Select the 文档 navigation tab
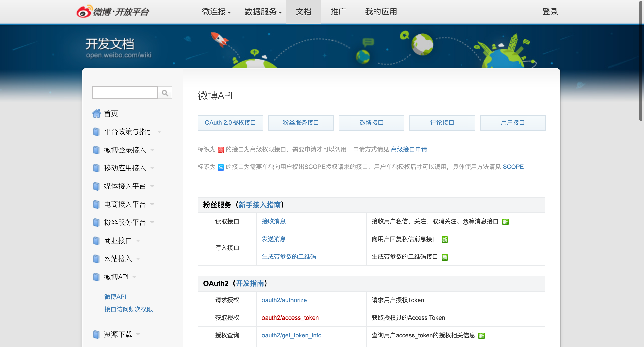 (x=303, y=12)
